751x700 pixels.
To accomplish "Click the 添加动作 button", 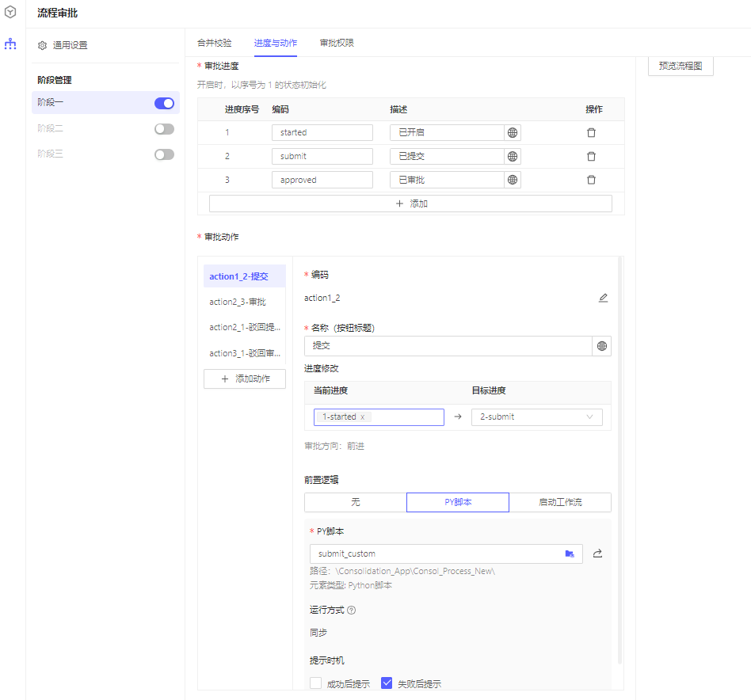I will [245, 379].
